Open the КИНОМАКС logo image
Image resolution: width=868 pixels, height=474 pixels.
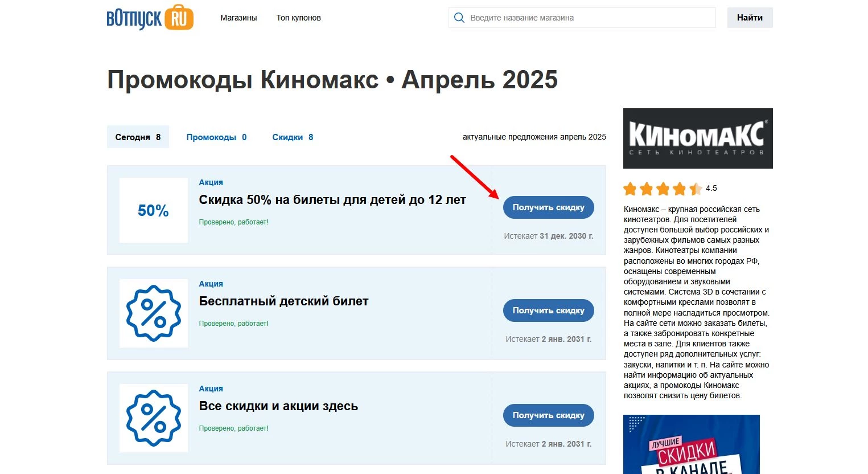pyautogui.click(x=697, y=138)
